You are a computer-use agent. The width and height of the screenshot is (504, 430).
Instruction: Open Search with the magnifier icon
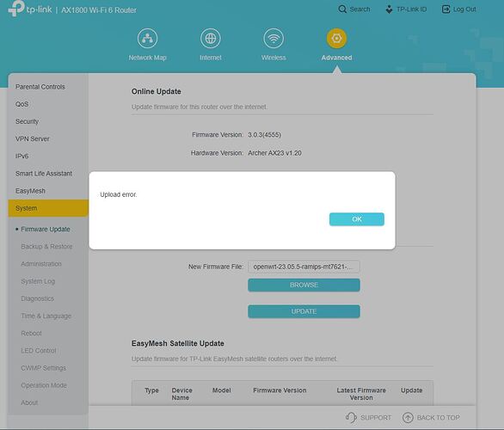tap(342, 9)
